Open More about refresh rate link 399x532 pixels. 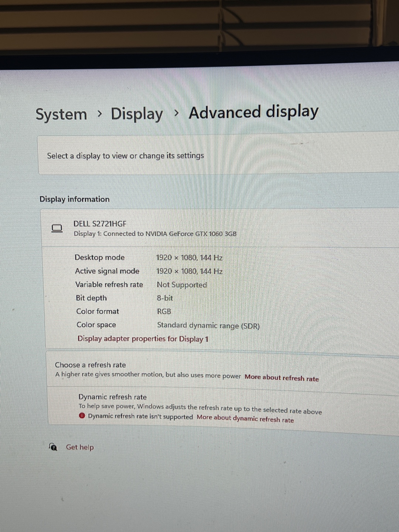[x=282, y=378]
